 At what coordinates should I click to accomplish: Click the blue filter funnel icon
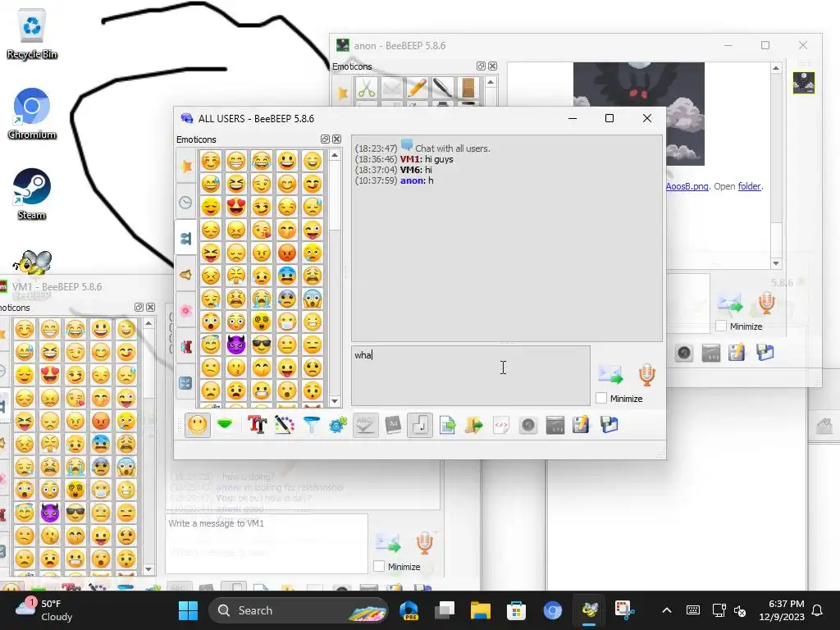[x=312, y=425]
